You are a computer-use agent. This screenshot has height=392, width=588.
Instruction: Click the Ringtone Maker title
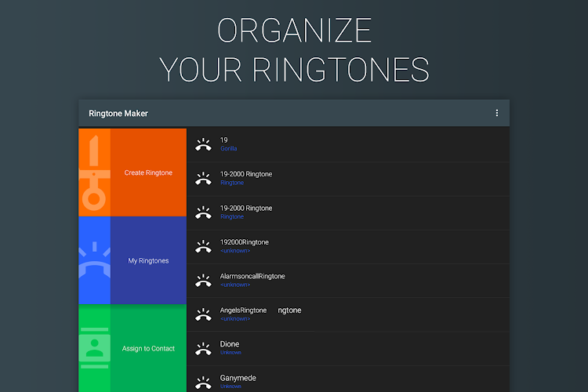pos(118,113)
